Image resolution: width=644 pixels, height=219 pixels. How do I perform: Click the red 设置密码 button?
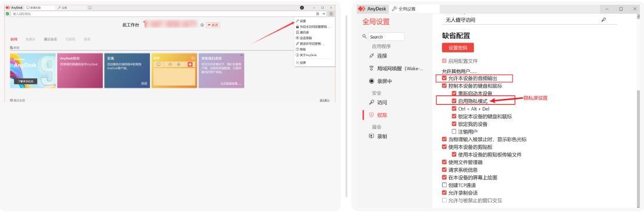(458, 48)
